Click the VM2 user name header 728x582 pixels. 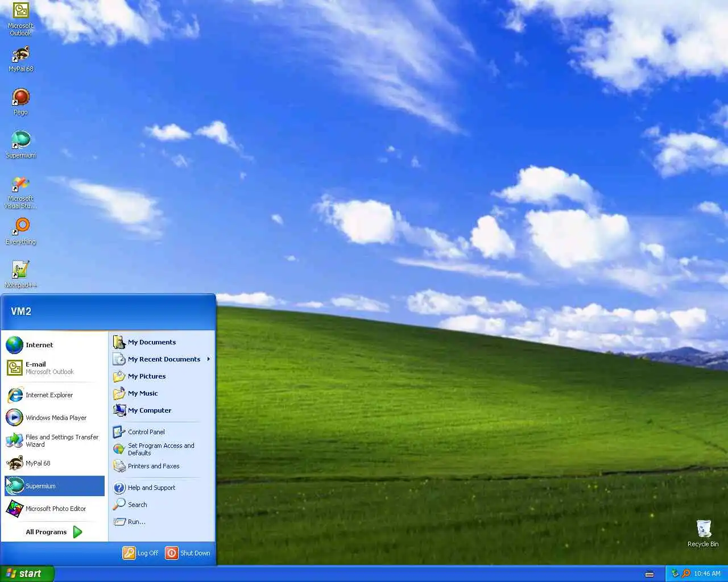pos(21,311)
